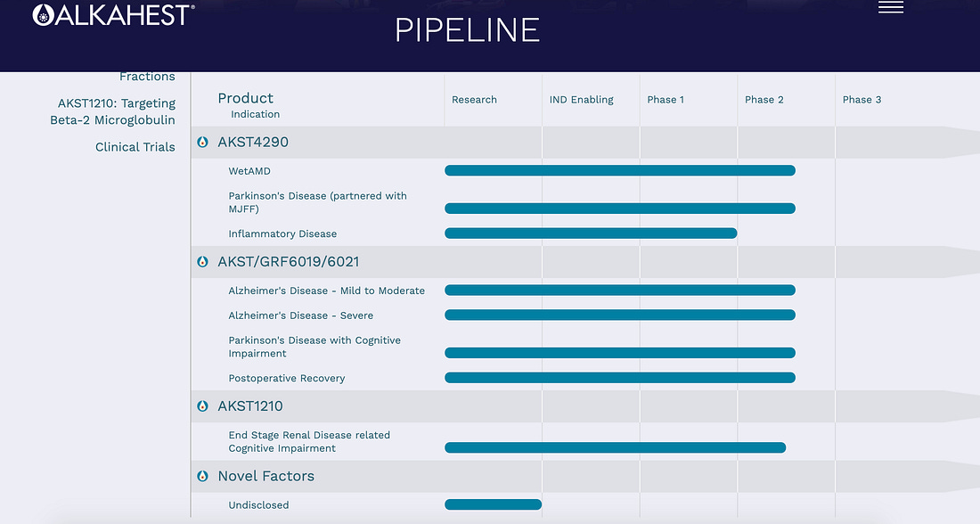Click the Alkahest logo

(x=114, y=15)
